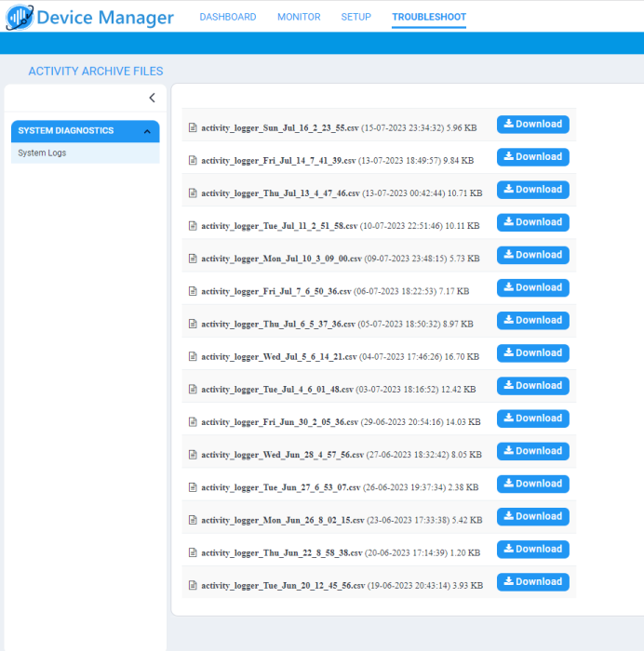Download the Fri_Jul_7_6_50_36 archive
The height and width of the screenshot is (651, 644).
(532, 287)
